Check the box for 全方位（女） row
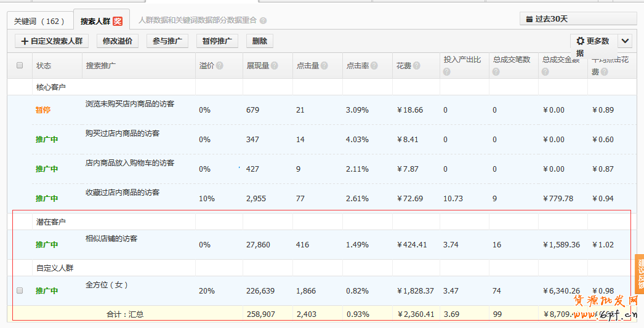Image resolution: width=644 pixels, height=328 pixels. coord(20,290)
